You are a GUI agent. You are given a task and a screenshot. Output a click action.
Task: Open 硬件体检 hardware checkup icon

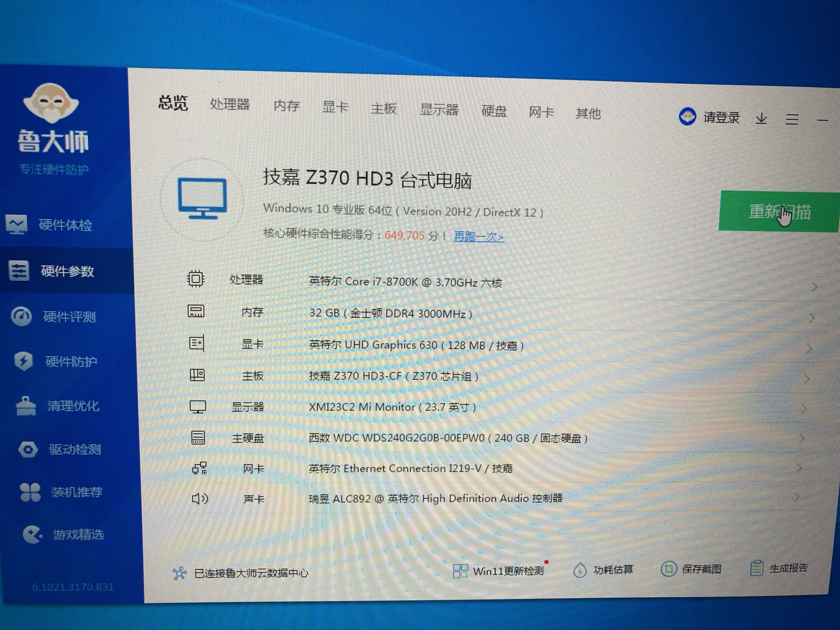click(17, 225)
